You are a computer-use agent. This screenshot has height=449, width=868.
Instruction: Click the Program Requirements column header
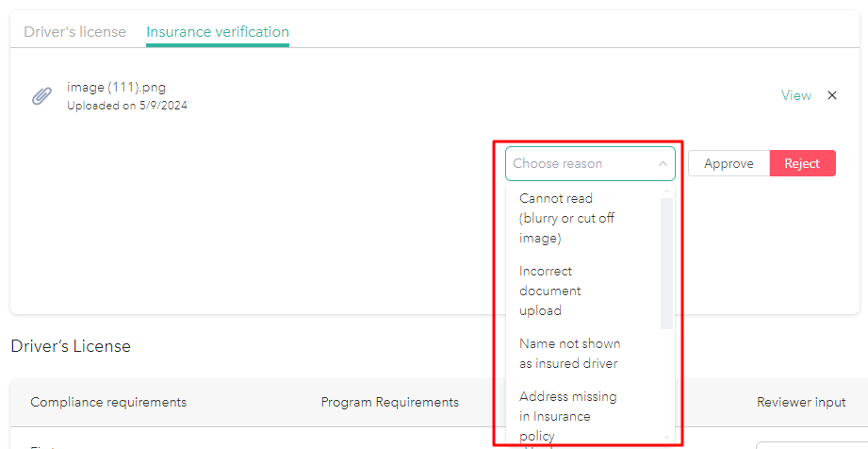click(390, 402)
